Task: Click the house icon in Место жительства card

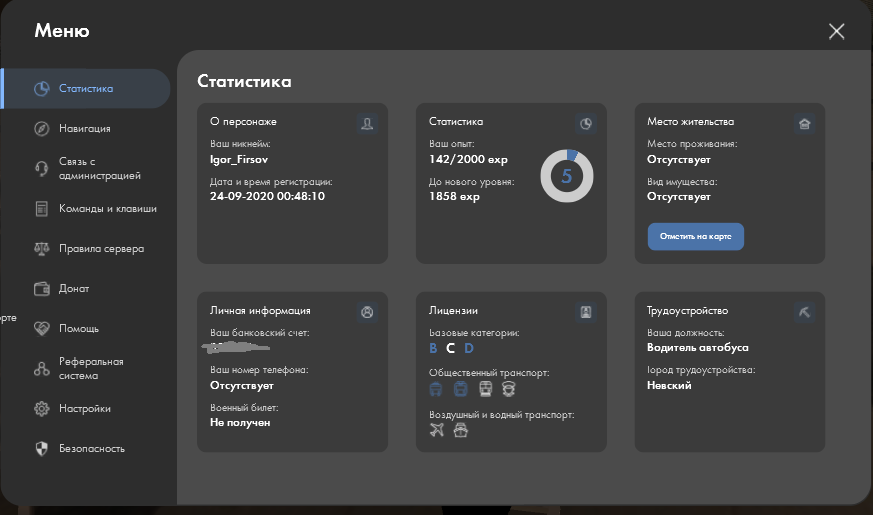Action: [804, 123]
